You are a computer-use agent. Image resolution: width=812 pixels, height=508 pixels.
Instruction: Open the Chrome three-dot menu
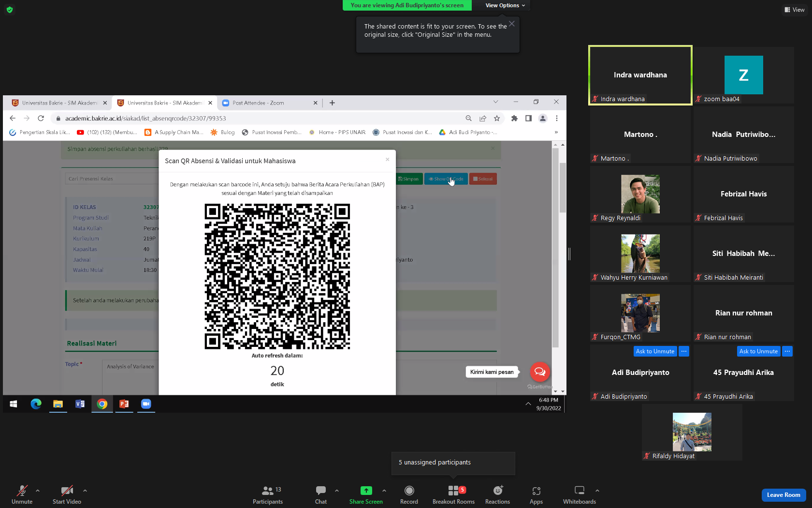[557, 118]
